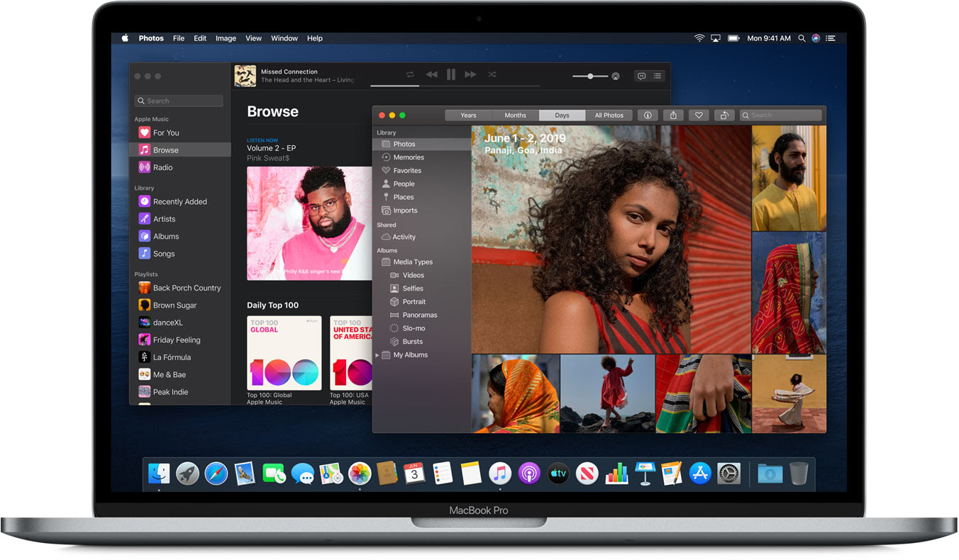Open the View menu in menu bar

pyautogui.click(x=253, y=38)
